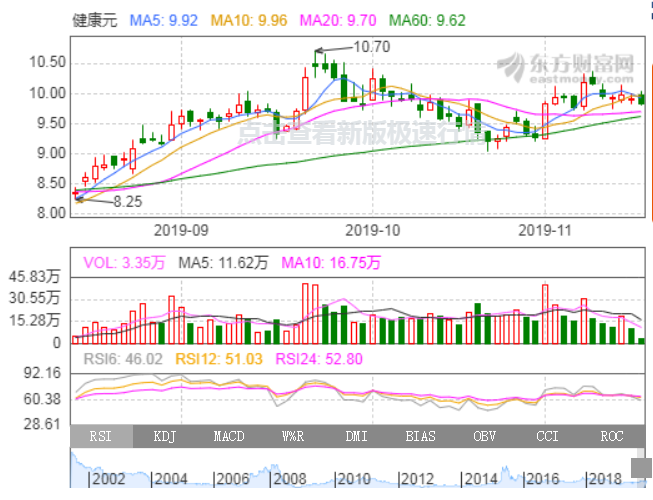
Task: Open the W%R indicator tab
Action: pos(292,437)
